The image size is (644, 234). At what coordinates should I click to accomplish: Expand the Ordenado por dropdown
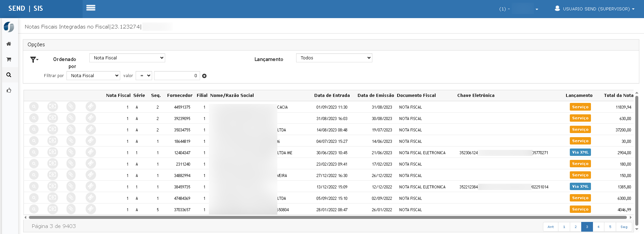coord(127,58)
